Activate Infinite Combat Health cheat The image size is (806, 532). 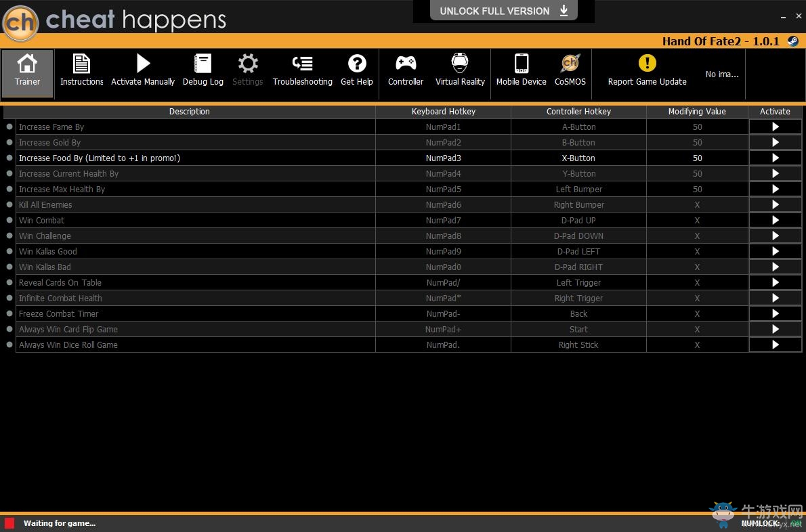tap(775, 298)
